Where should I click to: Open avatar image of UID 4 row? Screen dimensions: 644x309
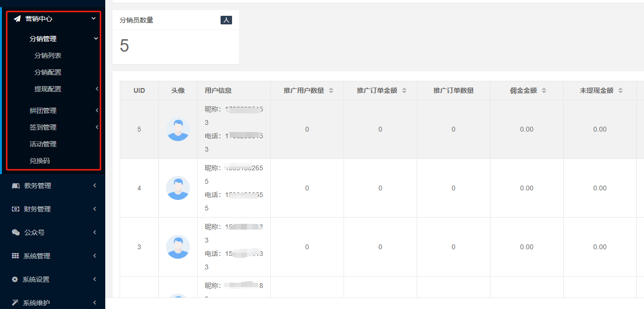point(178,188)
